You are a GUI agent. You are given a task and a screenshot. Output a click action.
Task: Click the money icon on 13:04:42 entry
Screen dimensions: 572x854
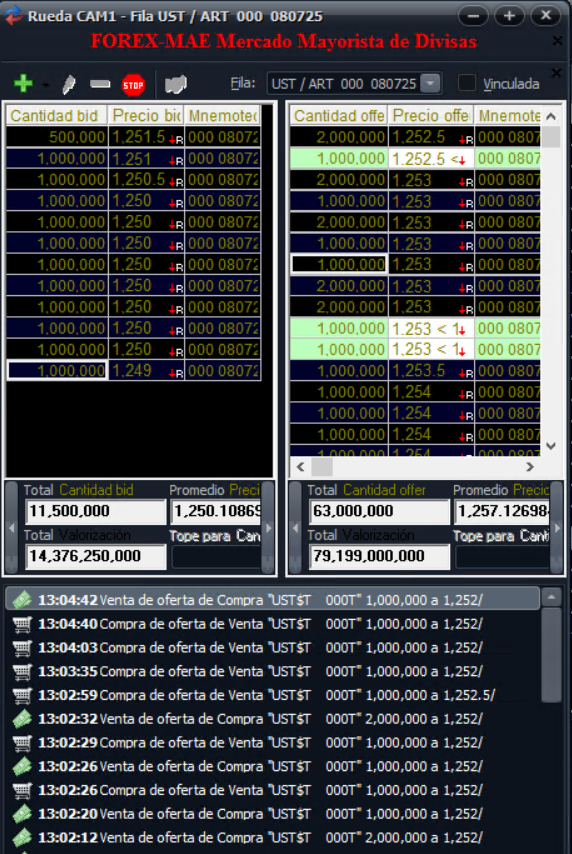click(x=22, y=600)
